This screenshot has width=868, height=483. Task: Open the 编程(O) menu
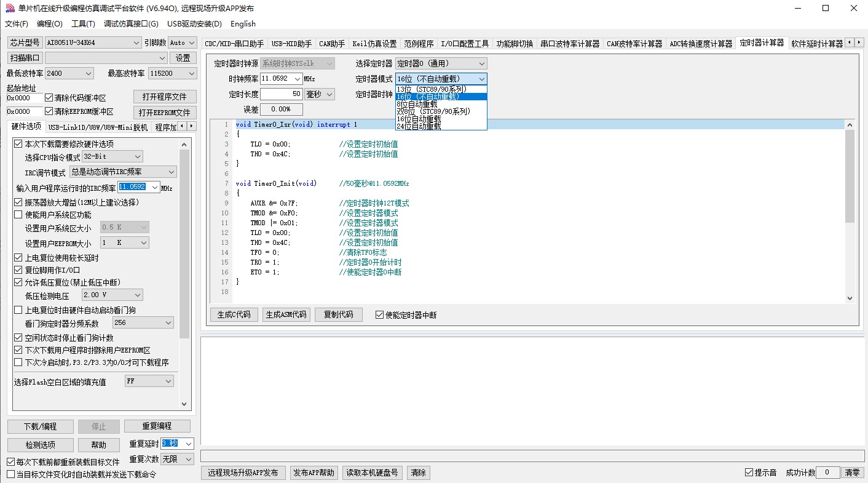tap(50, 24)
